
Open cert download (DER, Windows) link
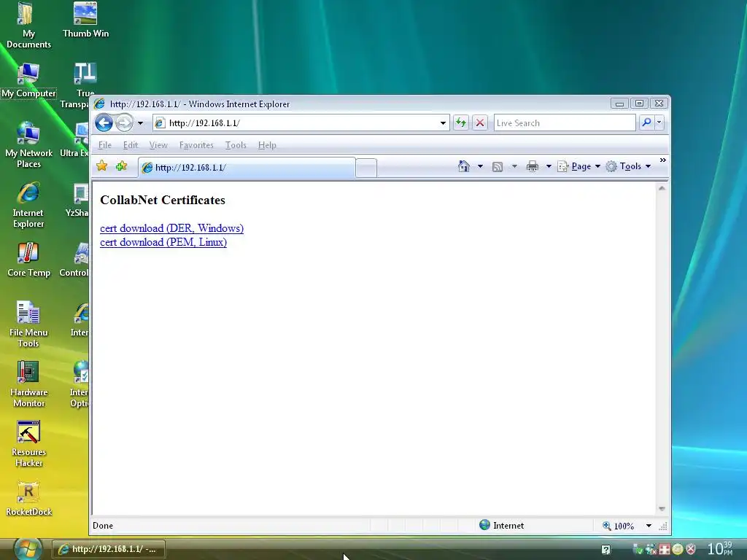coord(171,228)
